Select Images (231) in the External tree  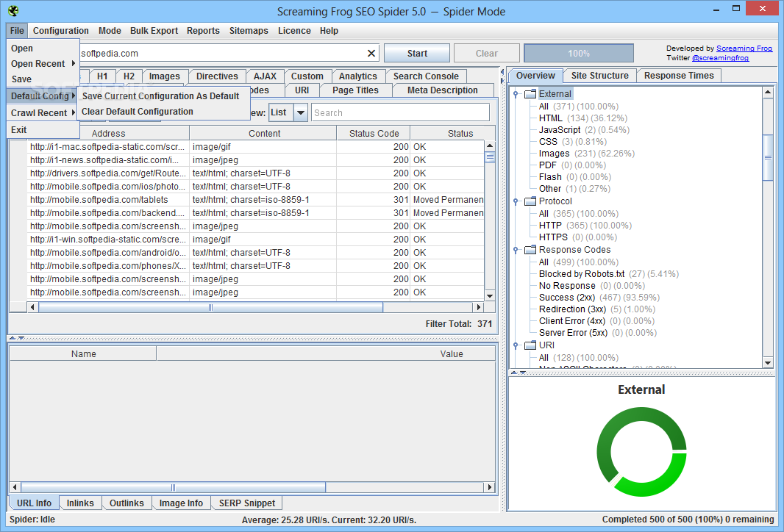(x=586, y=154)
